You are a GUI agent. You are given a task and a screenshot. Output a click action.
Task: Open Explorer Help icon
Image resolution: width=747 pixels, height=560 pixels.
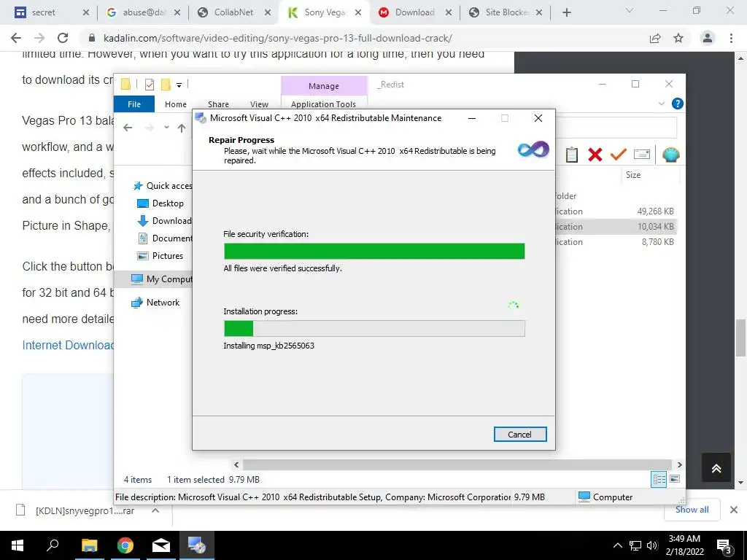click(x=677, y=104)
